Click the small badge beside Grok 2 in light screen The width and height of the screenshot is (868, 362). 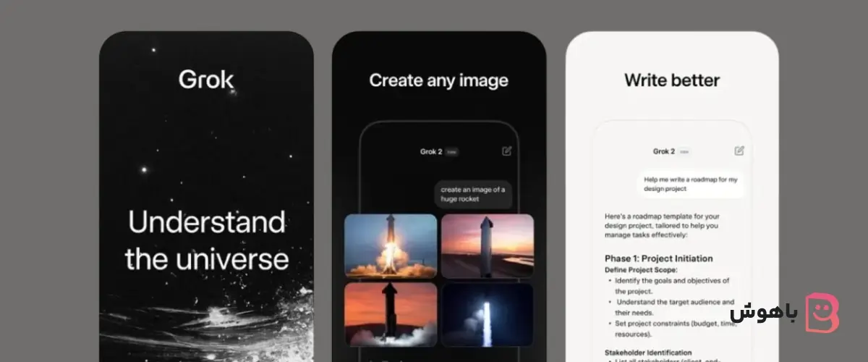click(x=684, y=152)
